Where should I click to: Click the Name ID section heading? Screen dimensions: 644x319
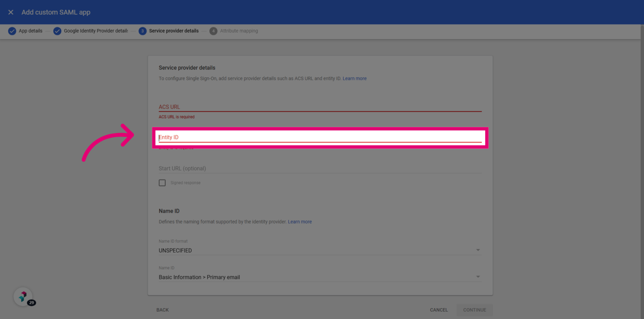pos(169,211)
